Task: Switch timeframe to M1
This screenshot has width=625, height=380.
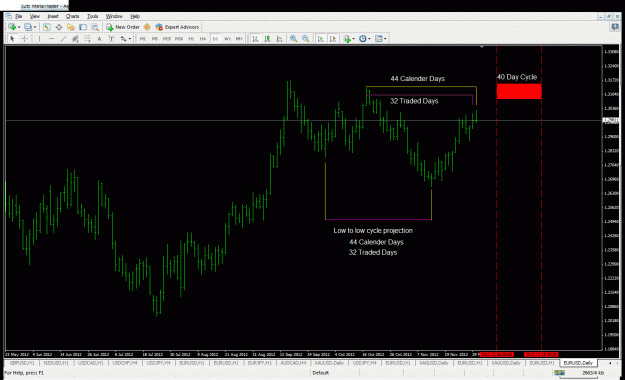Action: (143, 39)
